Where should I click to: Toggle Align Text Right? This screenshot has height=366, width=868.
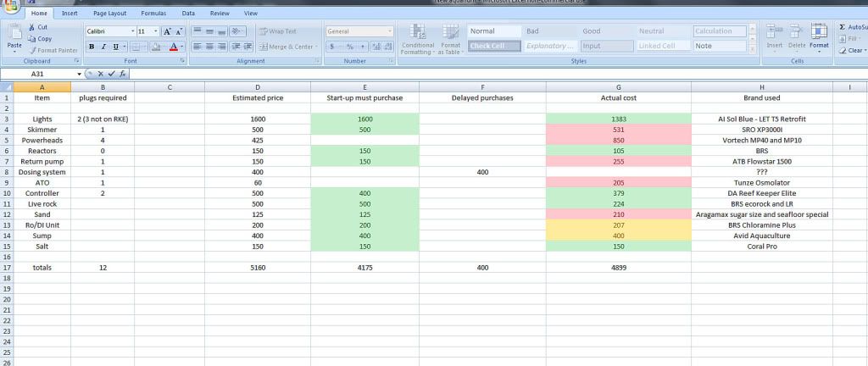[221, 47]
